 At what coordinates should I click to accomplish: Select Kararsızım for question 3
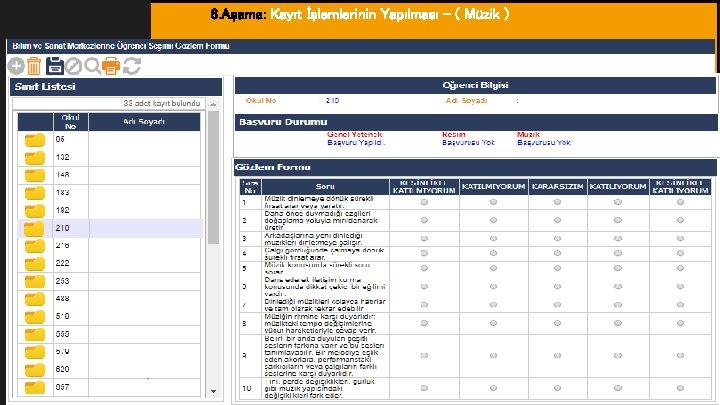tap(557, 239)
